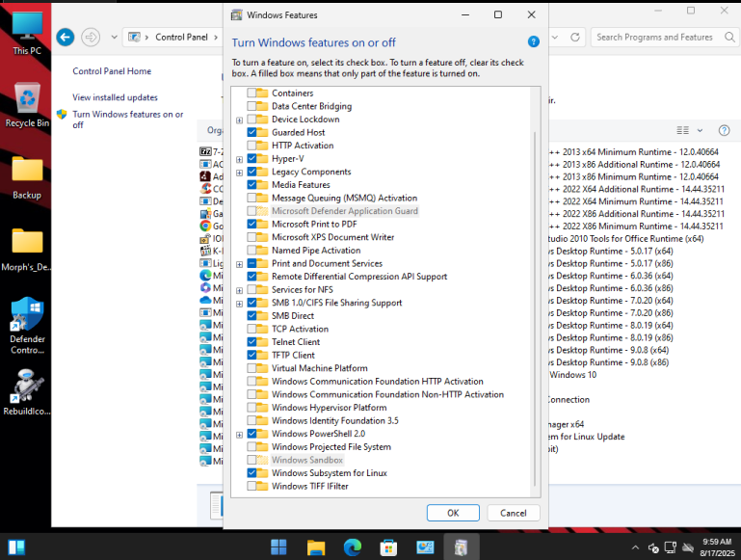
Task: Open the This PC desktop icon
Action: coord(26,33)
